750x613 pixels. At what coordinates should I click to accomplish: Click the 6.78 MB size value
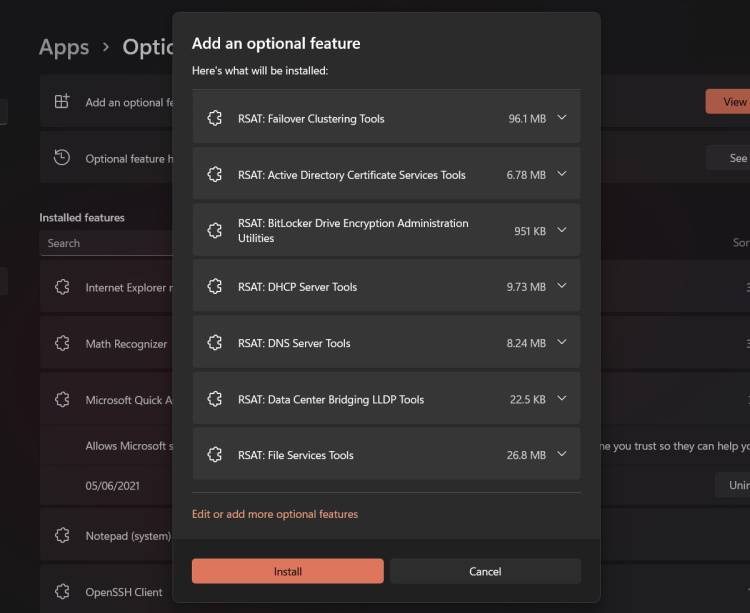[x=526, y=175]
